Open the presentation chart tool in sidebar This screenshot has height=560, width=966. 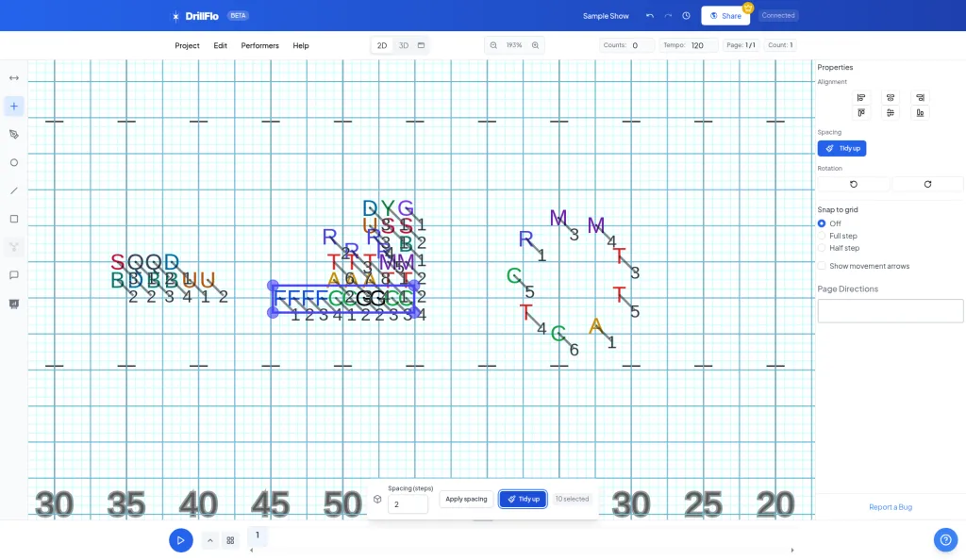(x=13, y=304)
